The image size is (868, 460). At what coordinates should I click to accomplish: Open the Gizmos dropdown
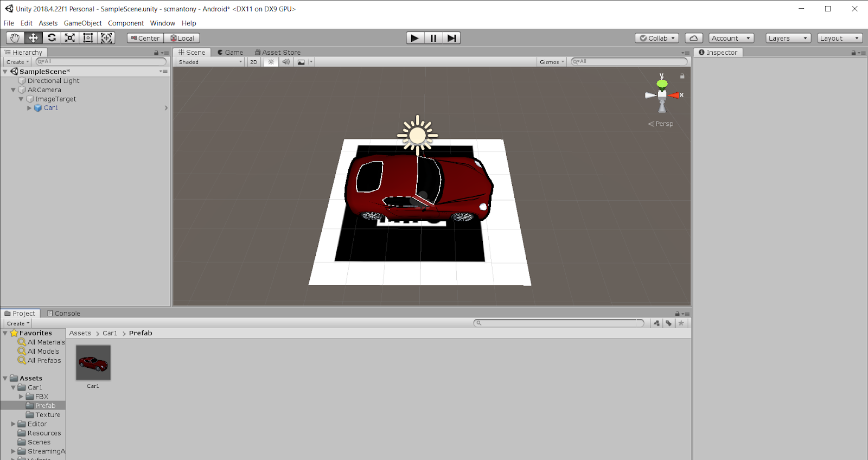(552, 62)
